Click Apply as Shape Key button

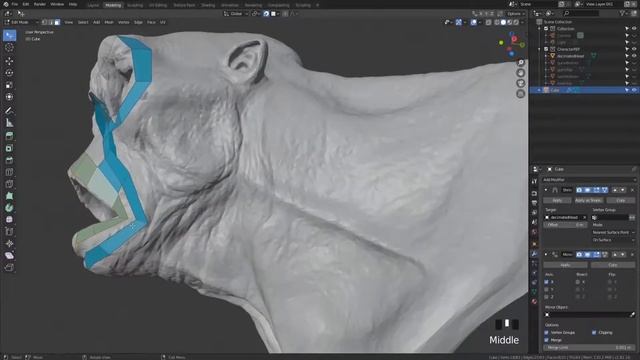tap(588, 200)
